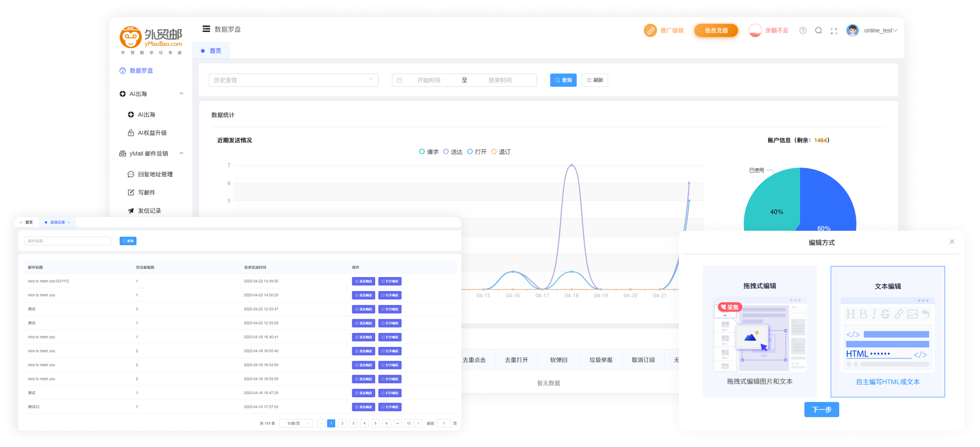Click the 外贸邮 yMaoBao logo

click(151, 40)
